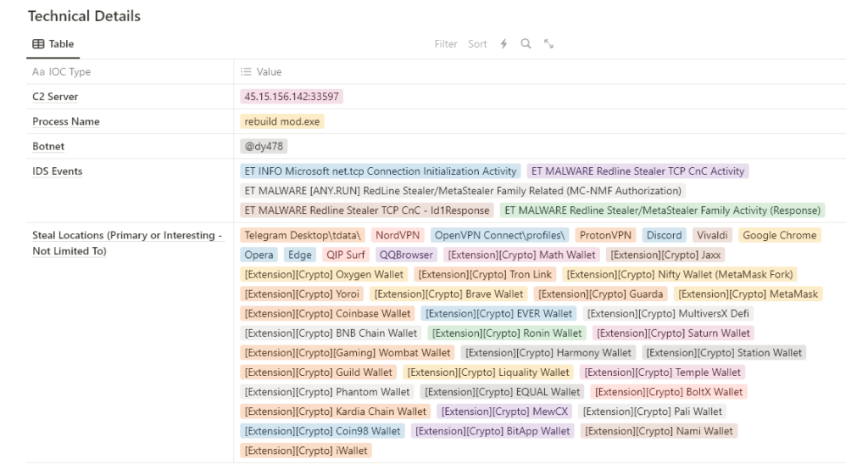Viewport: 868px width, 476px height.
Task: Click the Yoroi extension tag
Action: click(x=302, y=294)
